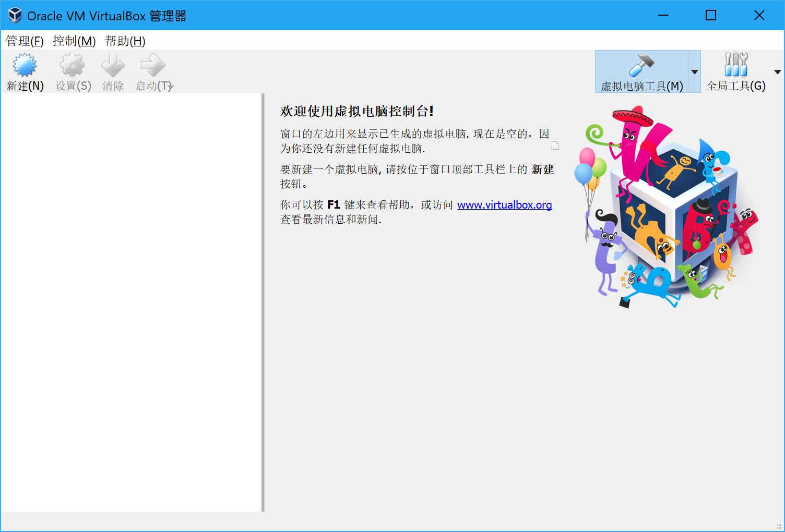Click the Discard (清除) arrow icon
The height and width of the screenshot is (532, 785).
click(113, 66)
